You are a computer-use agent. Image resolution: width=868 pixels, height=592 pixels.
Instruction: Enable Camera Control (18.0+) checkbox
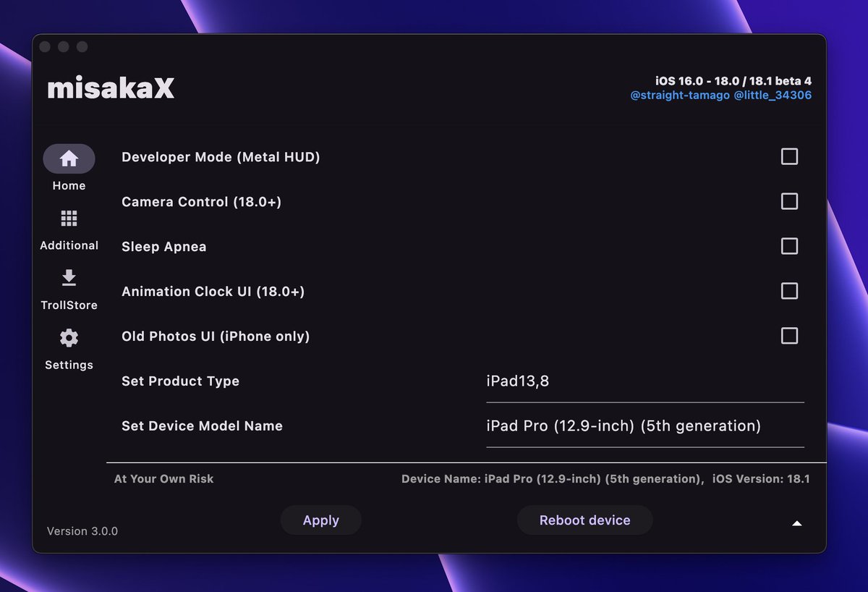click(789, 201)
